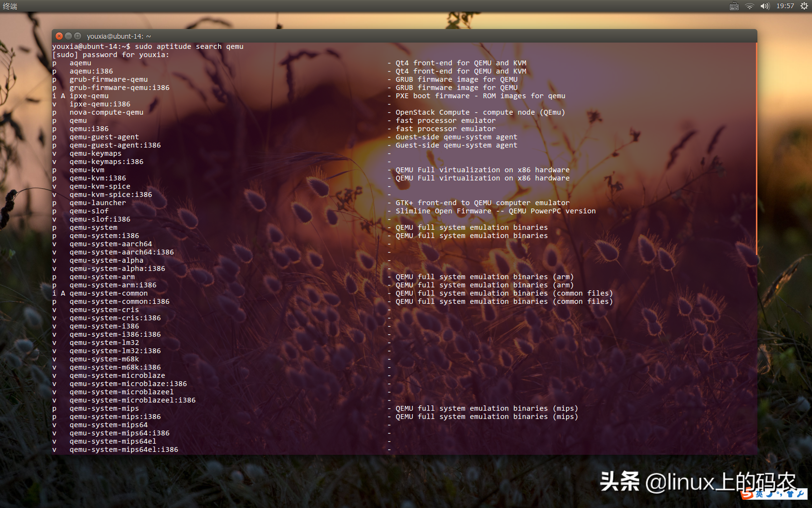This screenshot has width=812, height=508.
Task: Open the sound volume indicator
Action: pos(765,6)
